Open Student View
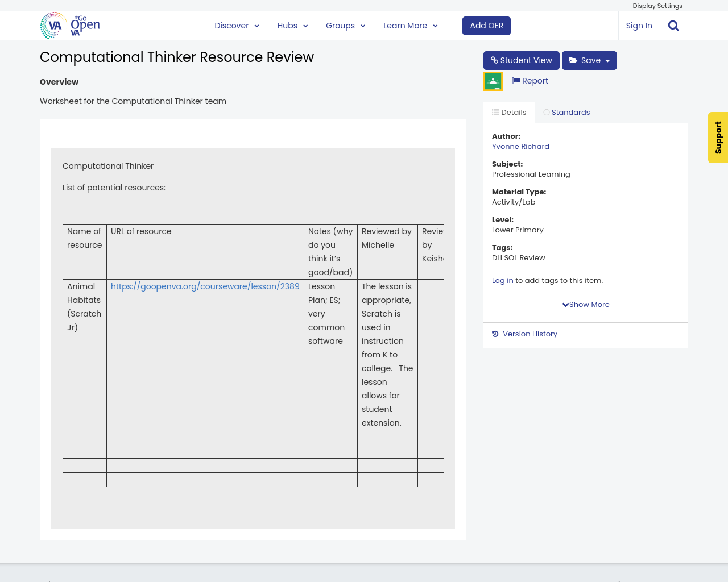The width and height of the screenshot is (728, 582). [x=521, y=60]
